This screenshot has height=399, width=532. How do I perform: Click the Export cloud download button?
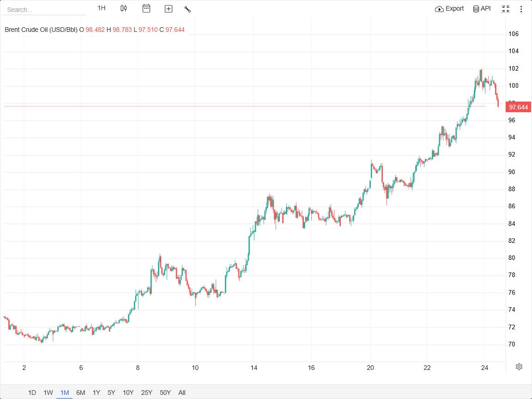tap(449, 9)
